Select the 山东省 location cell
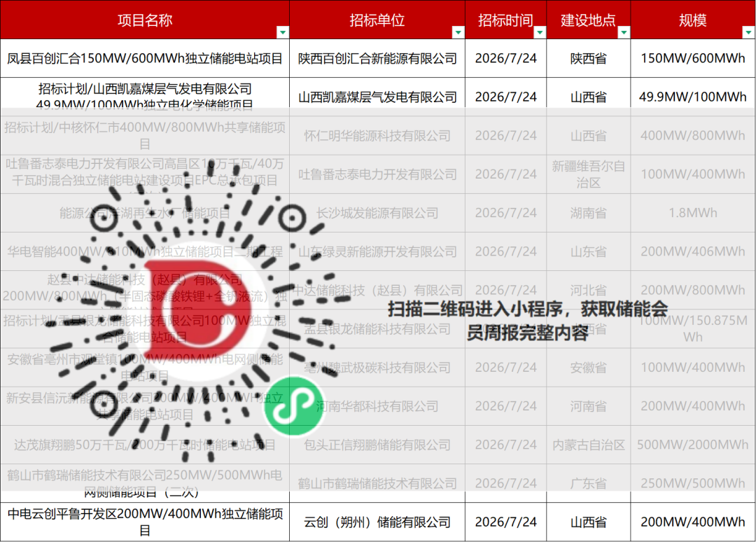The height and width of the screenshot is (542, 756). click(x=588, y=251)
